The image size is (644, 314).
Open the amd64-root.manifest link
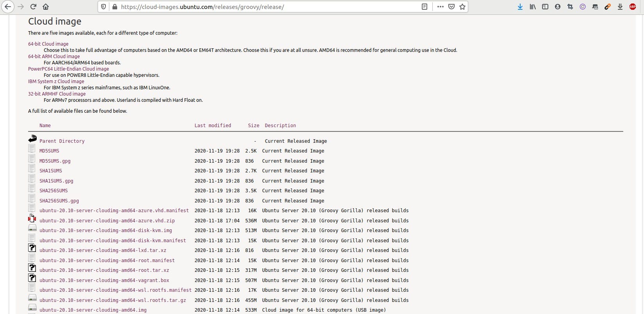pos(107,261)
